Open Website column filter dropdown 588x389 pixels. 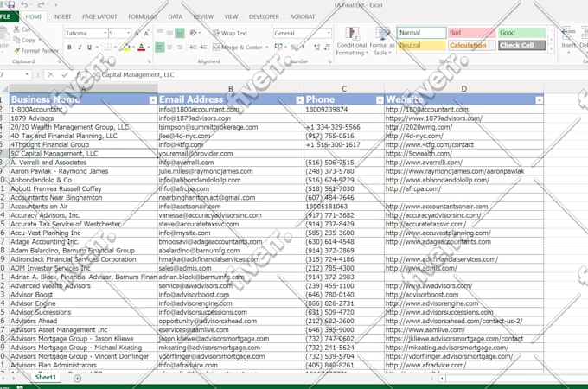pyautogui.click(x=539, y=100)
